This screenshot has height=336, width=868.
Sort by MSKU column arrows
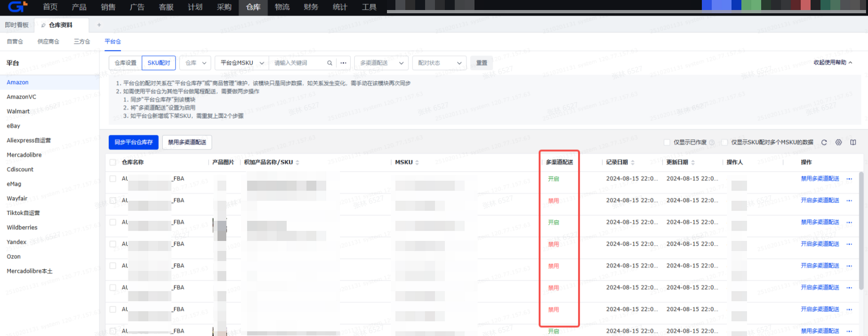(417, 162)
